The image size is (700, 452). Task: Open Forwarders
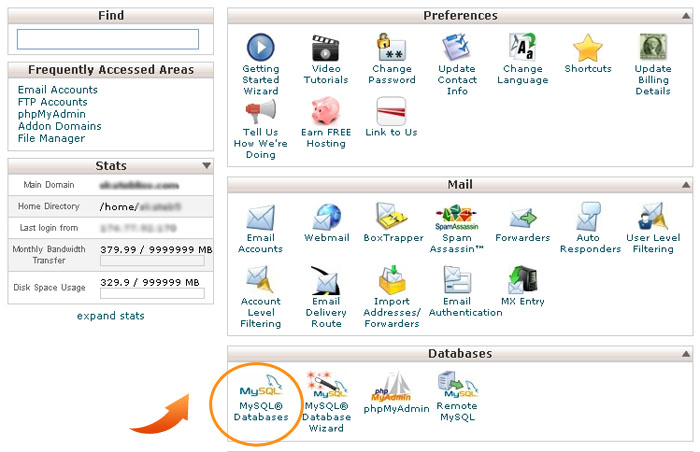click(x=522, y=223)
